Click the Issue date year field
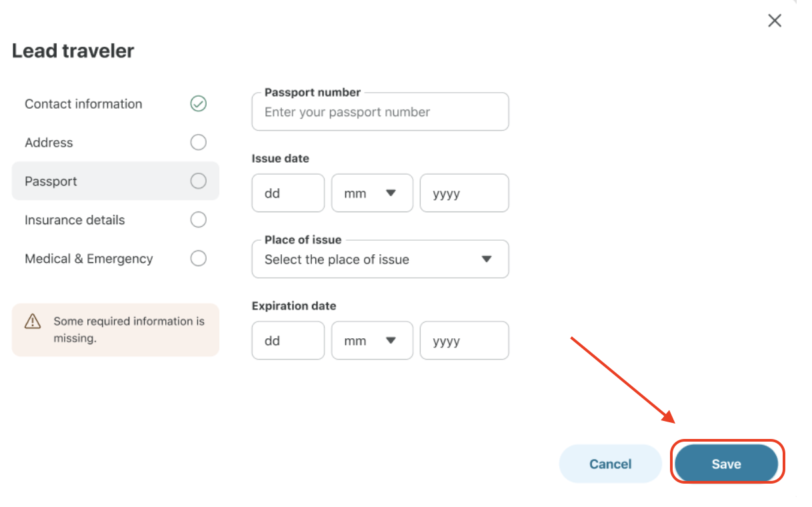812x507 pixels. tap(464, 193)
